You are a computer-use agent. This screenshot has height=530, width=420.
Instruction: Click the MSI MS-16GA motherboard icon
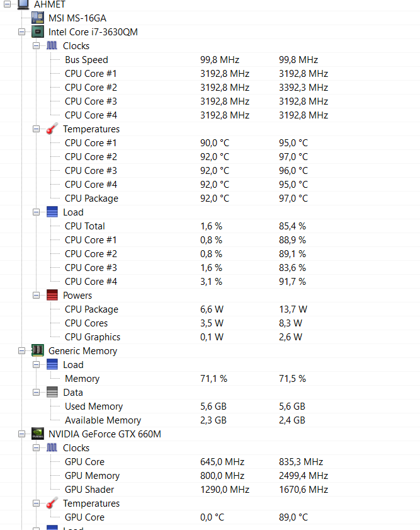point(37,18)
